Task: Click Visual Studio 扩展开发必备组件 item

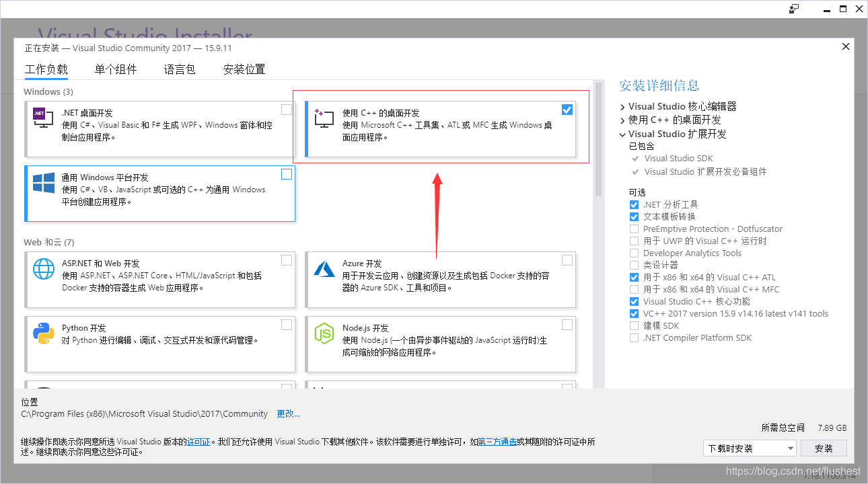Action: pyautogui.click(x=705, y=171)
